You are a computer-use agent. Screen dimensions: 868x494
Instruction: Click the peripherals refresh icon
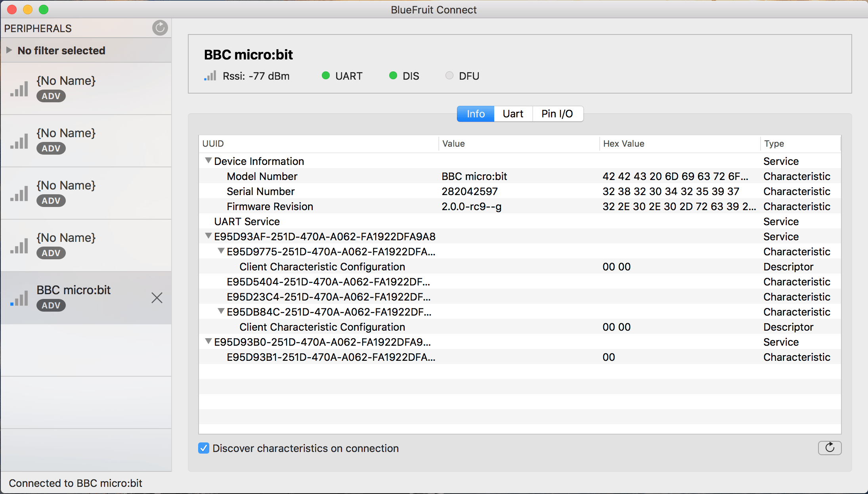160,28
